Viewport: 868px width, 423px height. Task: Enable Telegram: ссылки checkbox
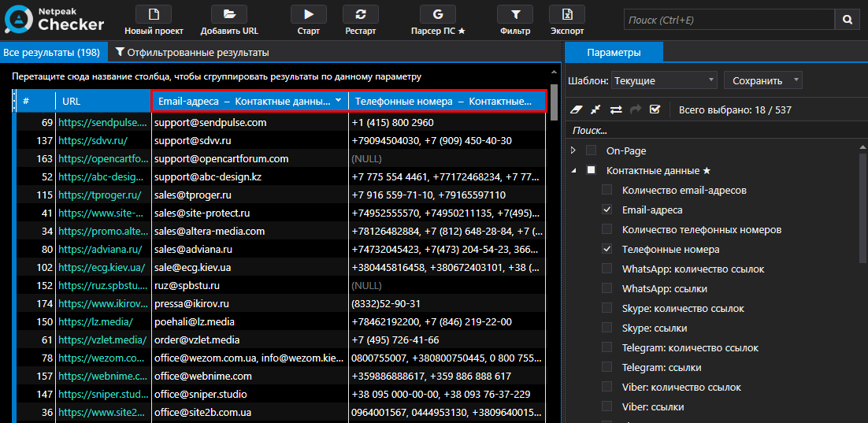coord(607,367)
